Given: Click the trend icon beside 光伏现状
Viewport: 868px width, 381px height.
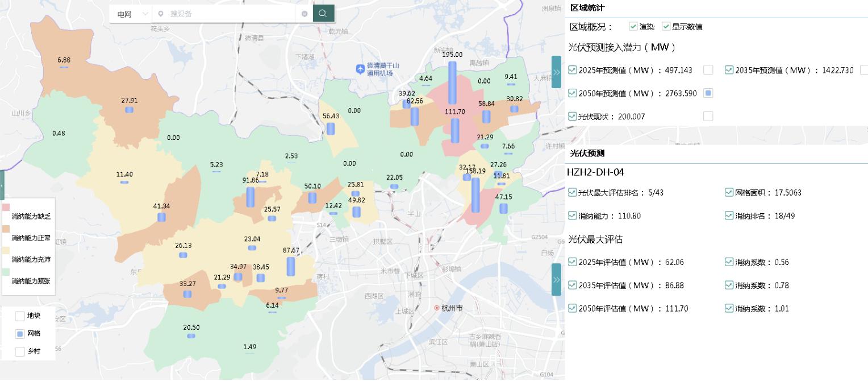Looking at the screenshot, I should [x=571, y=116].
